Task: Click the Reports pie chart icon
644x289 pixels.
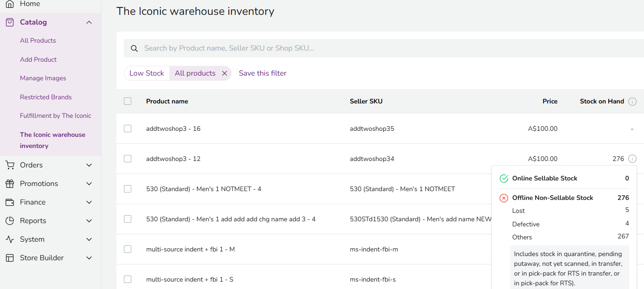Action: click(9, 221)
